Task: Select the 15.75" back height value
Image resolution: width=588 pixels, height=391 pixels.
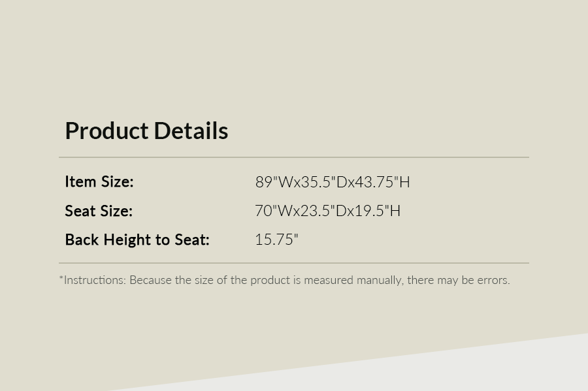Action: pos(276,240)
